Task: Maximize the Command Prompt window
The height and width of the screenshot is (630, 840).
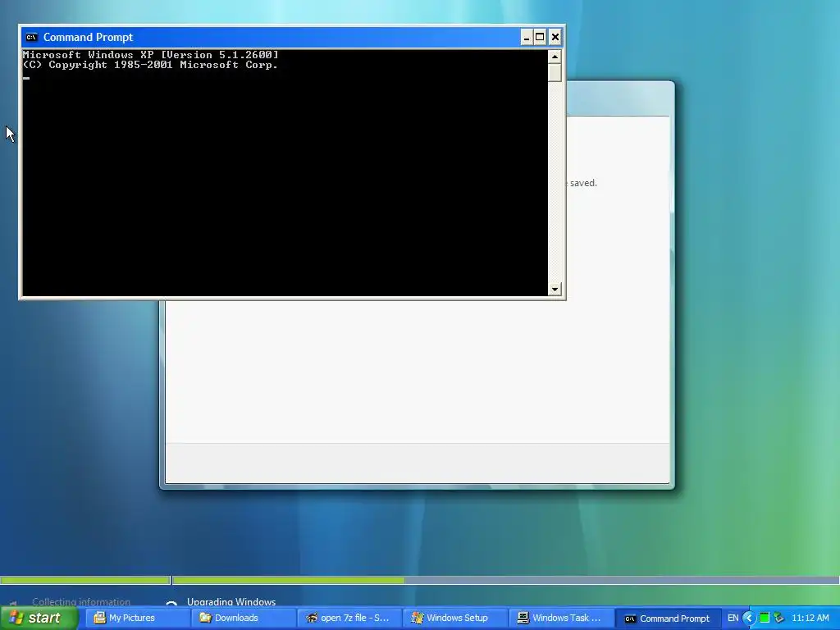Action: [540, 37]
